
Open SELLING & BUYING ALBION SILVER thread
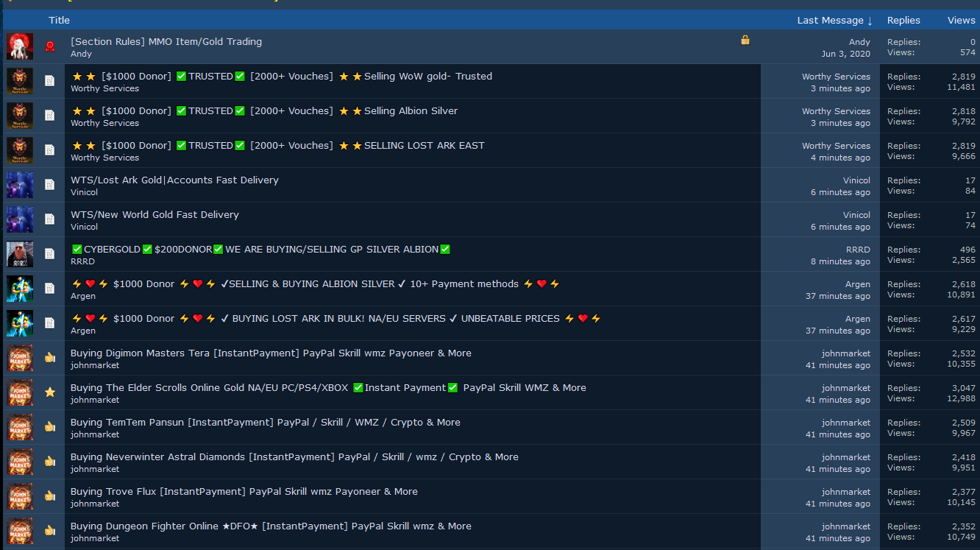coord(316,283)
